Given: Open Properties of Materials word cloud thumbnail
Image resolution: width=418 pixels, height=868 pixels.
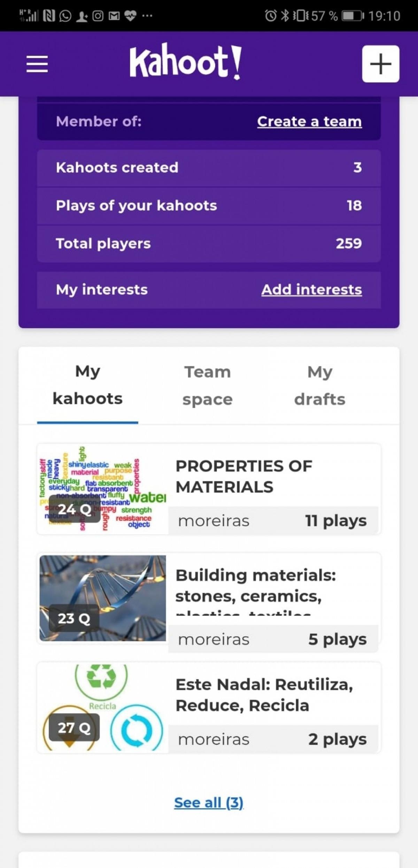Looking at the screenshot, I should 102,489.
